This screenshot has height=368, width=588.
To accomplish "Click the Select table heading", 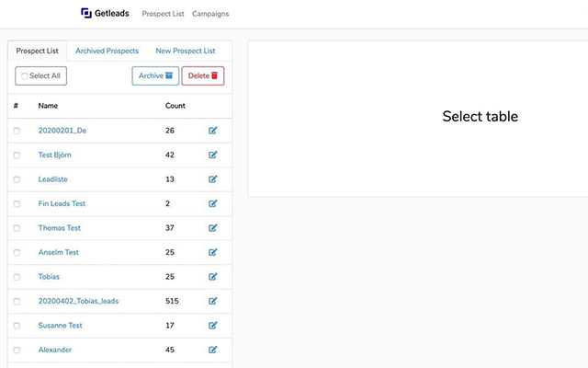I will [x=480, y=117].
